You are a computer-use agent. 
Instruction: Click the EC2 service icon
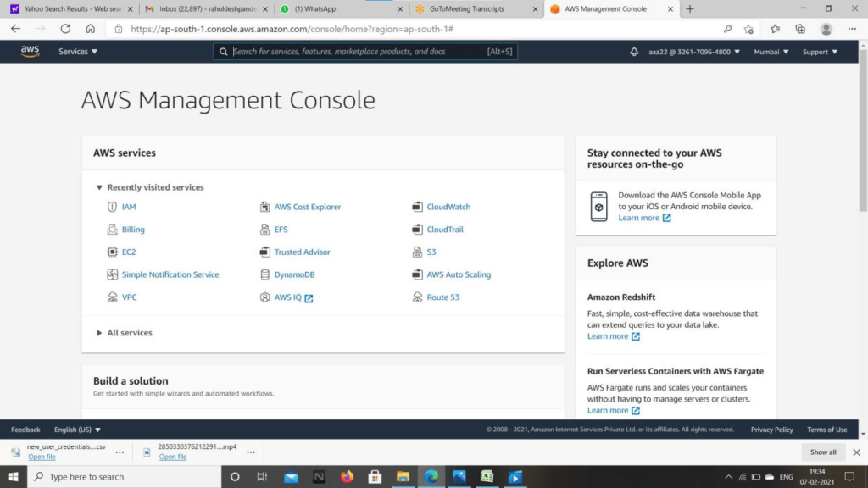tap(113, 252)
